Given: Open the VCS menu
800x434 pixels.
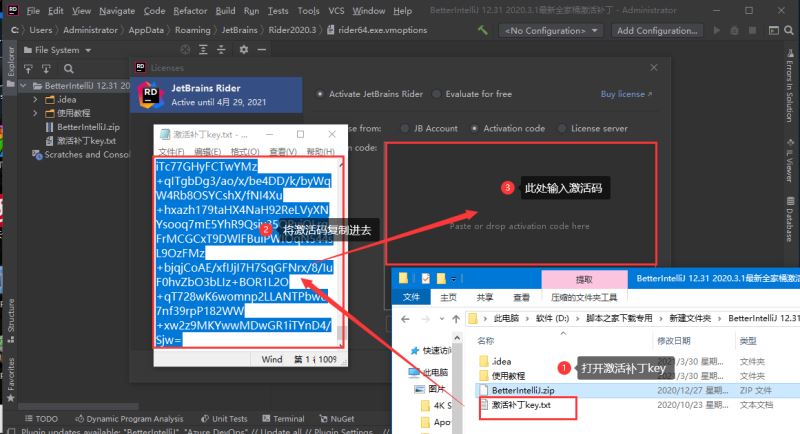Looking at the screenshot, I should [336, 10].
